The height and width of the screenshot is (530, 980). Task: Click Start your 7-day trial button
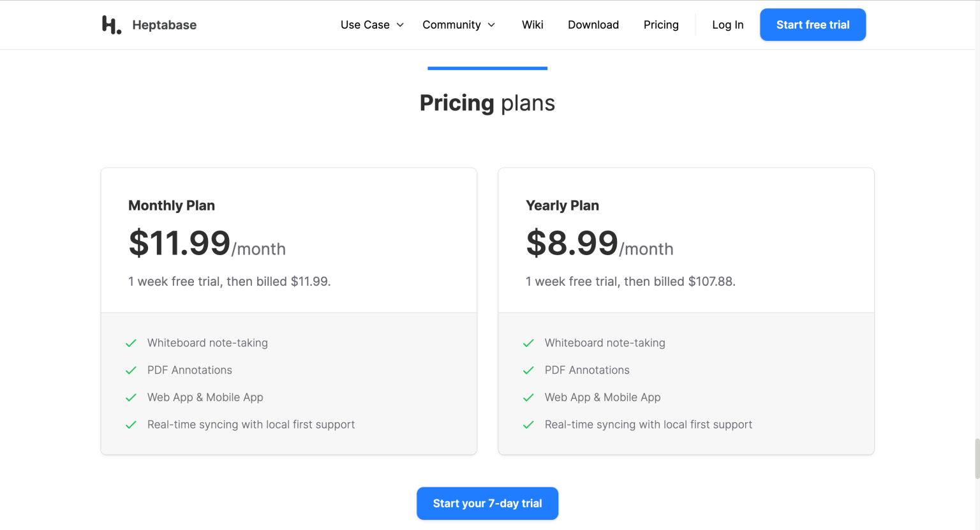(487, 503)
